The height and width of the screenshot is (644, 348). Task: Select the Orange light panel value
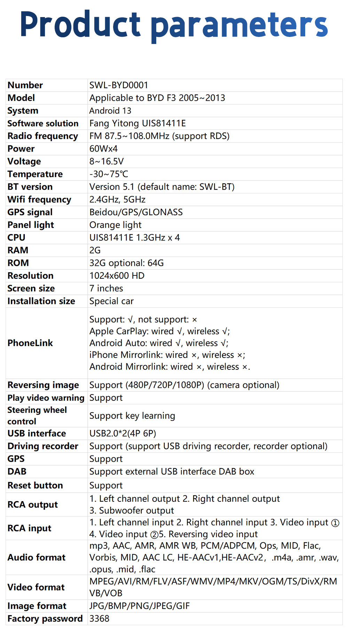(x=115, y=225)
